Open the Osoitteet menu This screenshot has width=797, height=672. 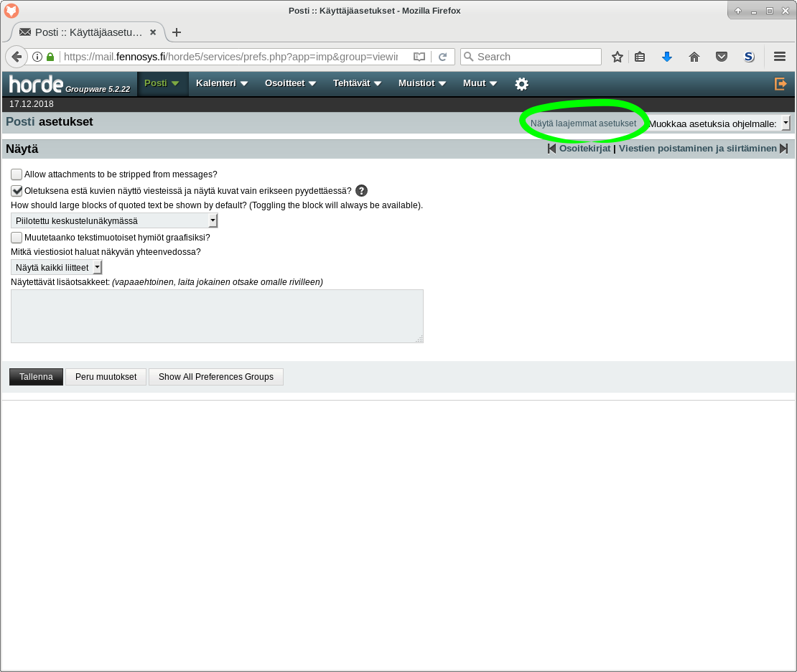[x=290, y=83]
